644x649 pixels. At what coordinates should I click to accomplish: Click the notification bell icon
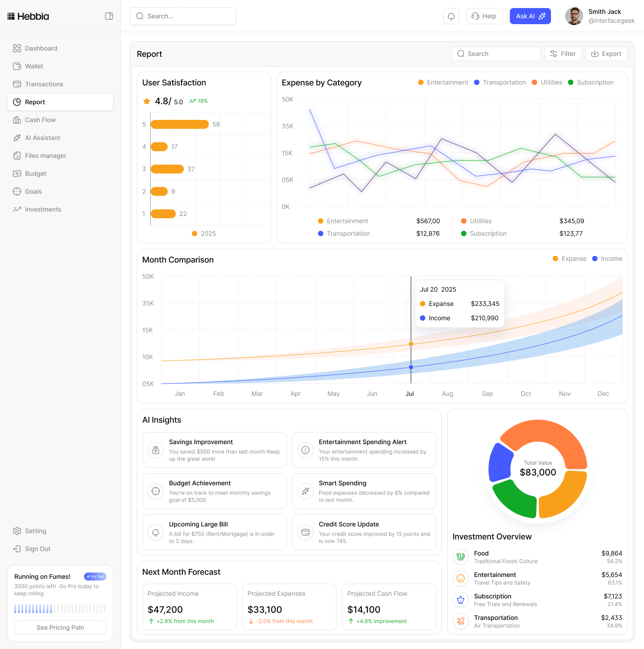click(451, 16)
